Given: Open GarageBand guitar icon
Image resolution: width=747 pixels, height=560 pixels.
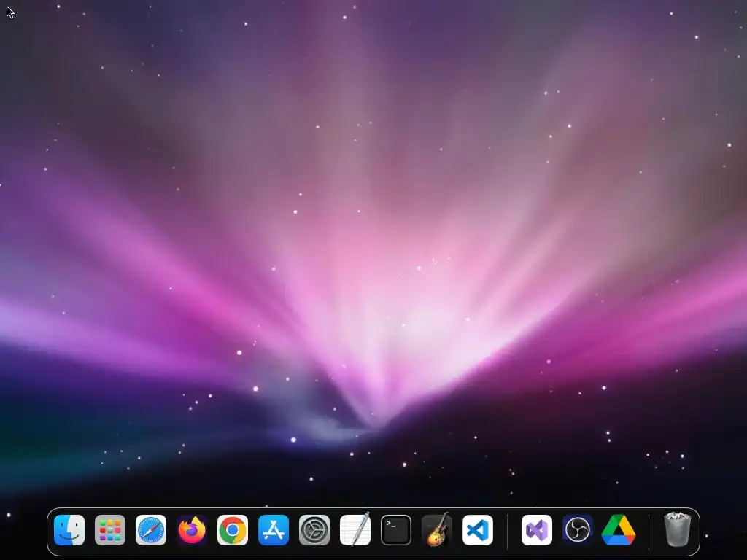Looking at the screenshot, I should tap(437, 529).
